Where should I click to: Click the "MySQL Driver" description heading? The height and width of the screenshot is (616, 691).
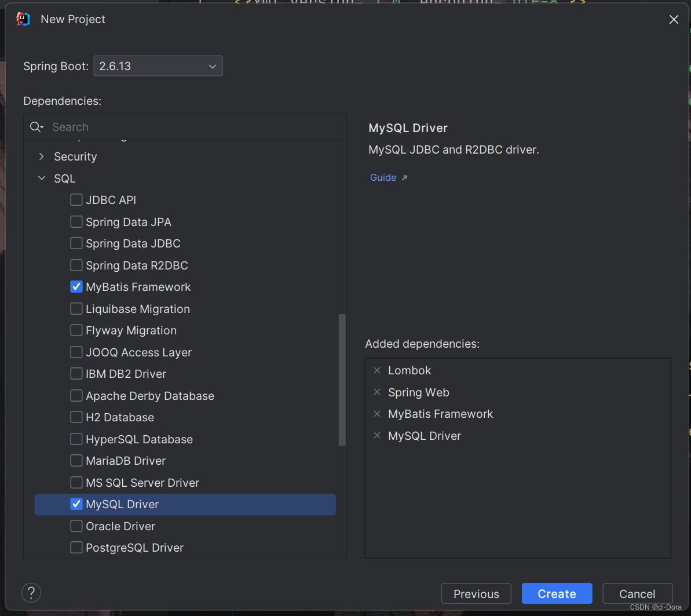pos(408,128)
